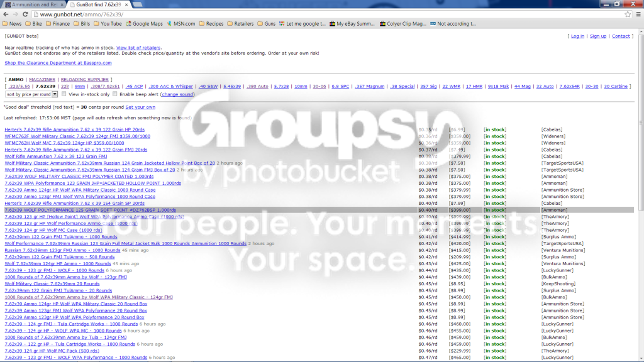
Task: Open the Recipes bookmark folder
Action: click(x=211, y=24)
